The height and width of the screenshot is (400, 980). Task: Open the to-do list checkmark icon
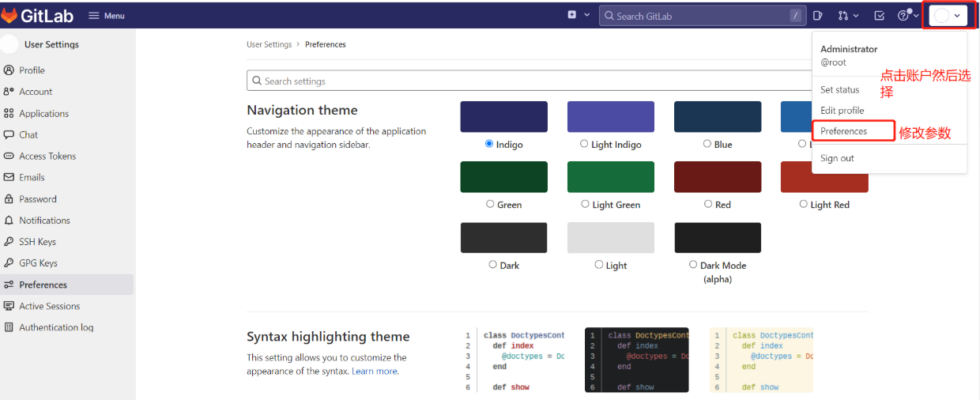[879, 15]
